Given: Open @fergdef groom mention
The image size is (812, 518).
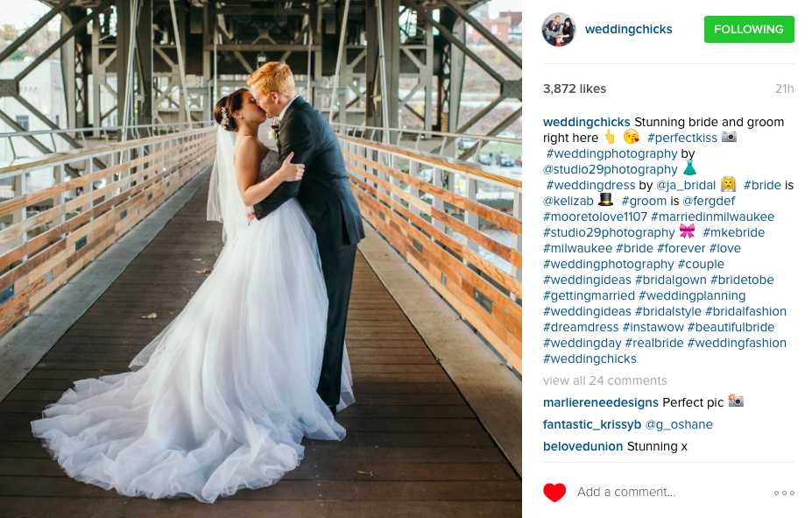Looking at the screenshot, I should (709, 201).
